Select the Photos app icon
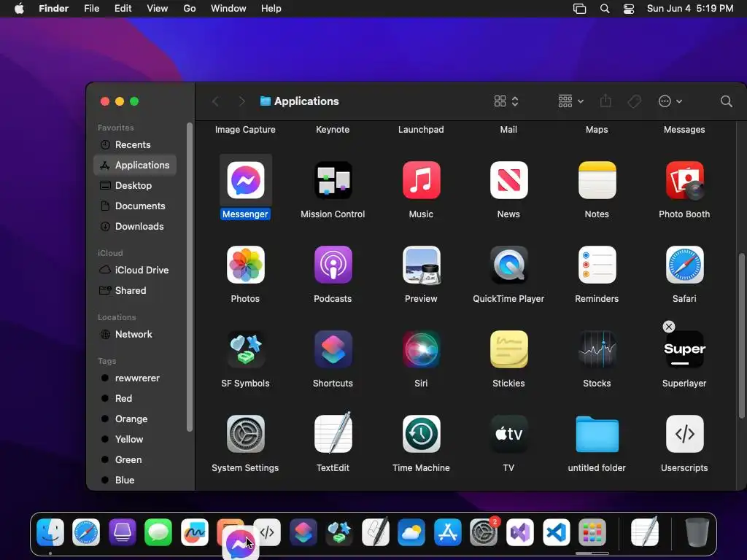 (x=245, y=265)
